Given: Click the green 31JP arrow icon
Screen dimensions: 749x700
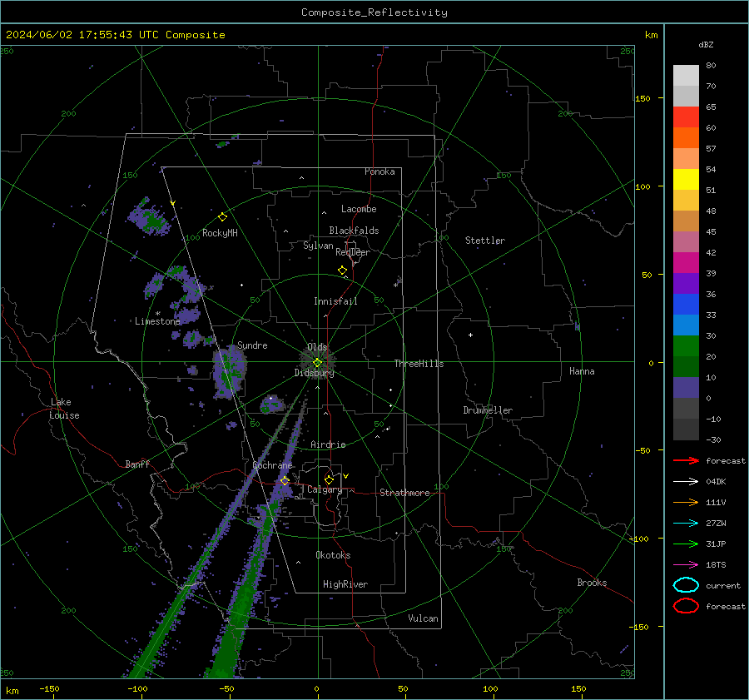Looking at the screenshot, I should (686, 544).
